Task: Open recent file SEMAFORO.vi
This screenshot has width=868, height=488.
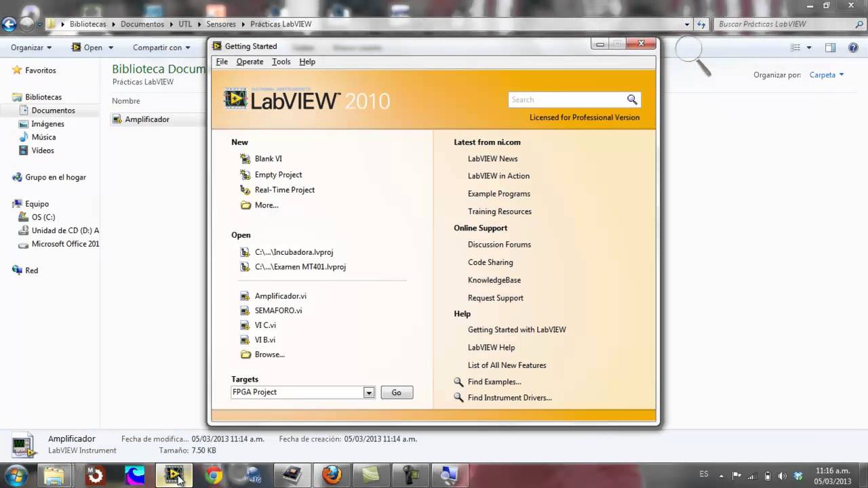Action: [278, 310]
